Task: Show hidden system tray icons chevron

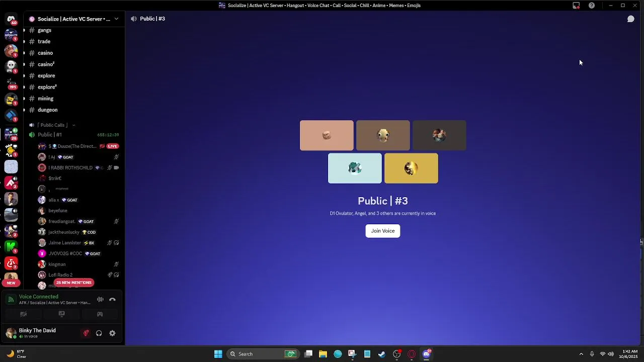Action: pos(581,354)
